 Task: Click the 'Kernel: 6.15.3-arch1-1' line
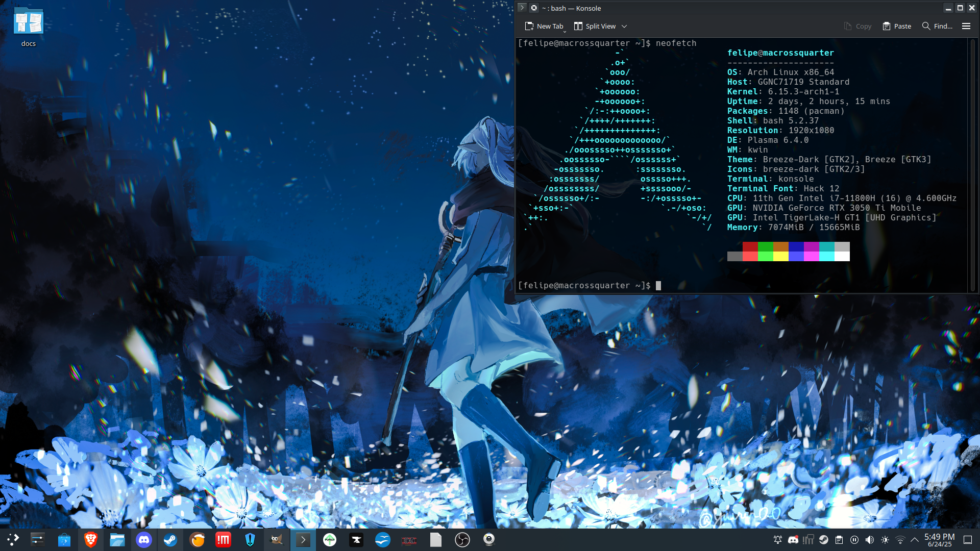pyautogui.click(x=783, y=92)
